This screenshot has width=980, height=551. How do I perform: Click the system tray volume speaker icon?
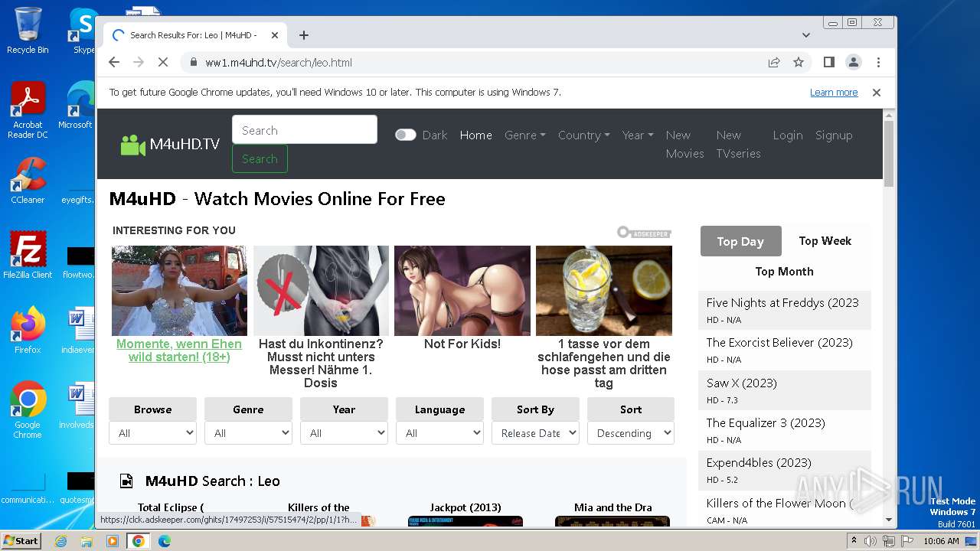coord(871,541)
